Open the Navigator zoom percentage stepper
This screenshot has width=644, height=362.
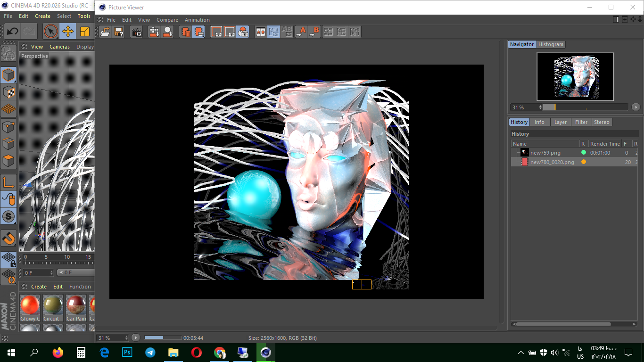tap(540, 107)
